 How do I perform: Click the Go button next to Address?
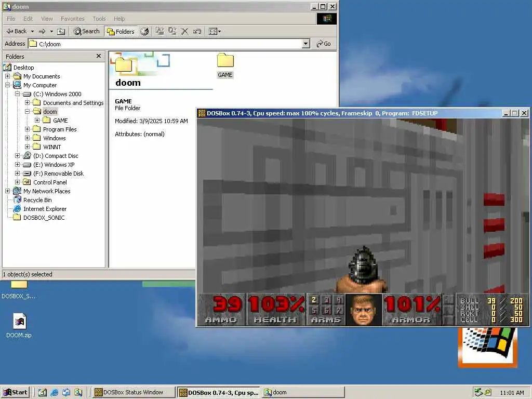[324, 44]
